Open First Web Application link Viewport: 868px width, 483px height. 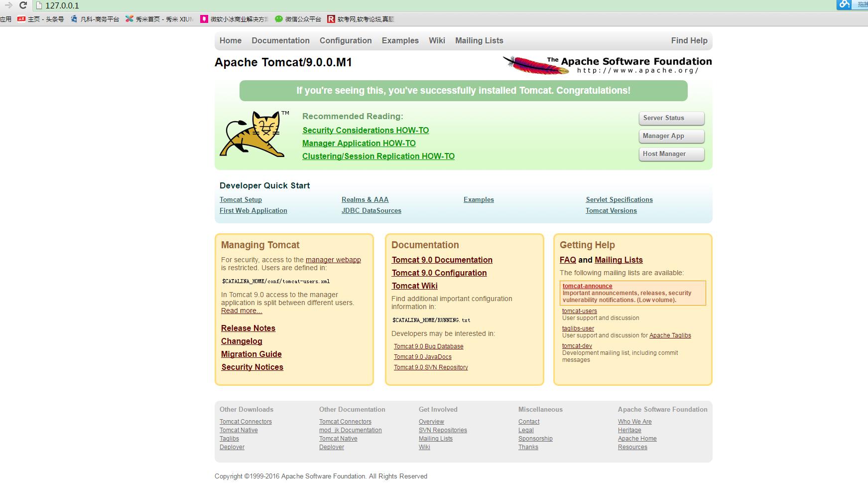(x=253, y=210)
